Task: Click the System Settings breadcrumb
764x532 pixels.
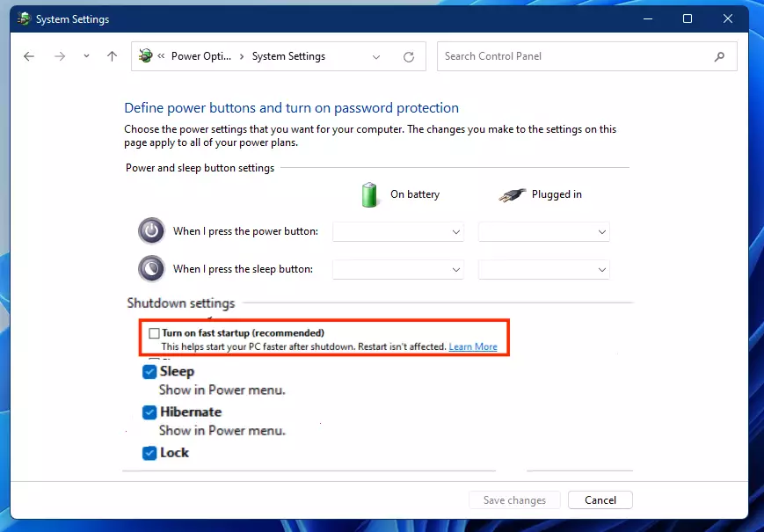Action: pos(288,56)
